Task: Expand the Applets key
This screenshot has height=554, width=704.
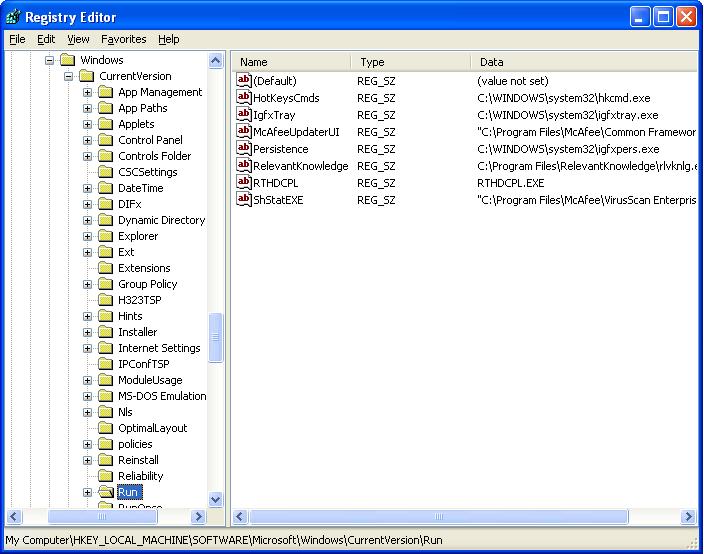Action: click(88, 124)
